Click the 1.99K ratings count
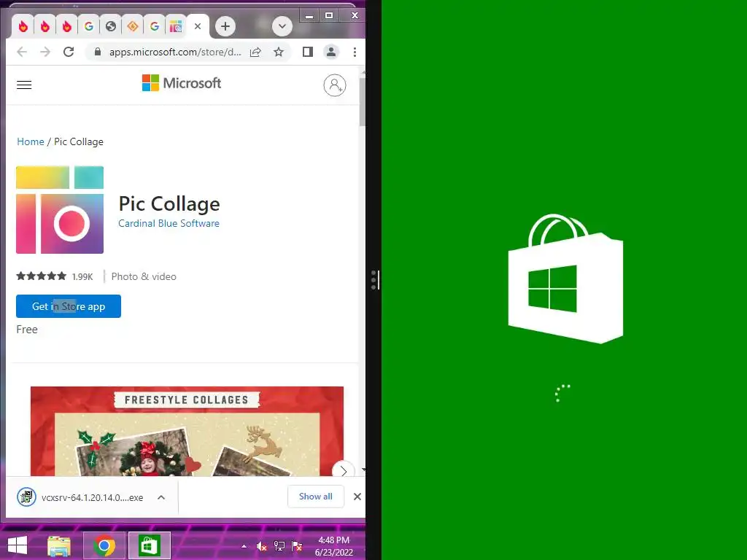 [x=82, y=276]
